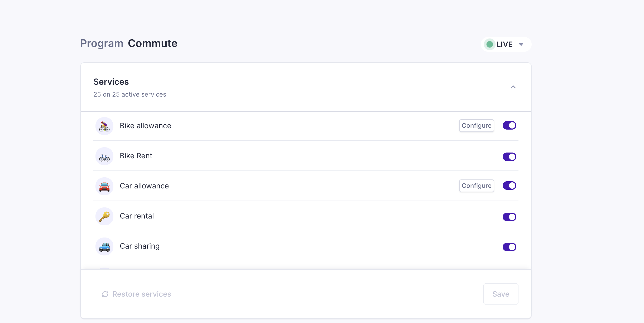This screenshot has height=323, width=644.
Task: Click the Bike allowance cyclist icon
Action: (104, 126)
